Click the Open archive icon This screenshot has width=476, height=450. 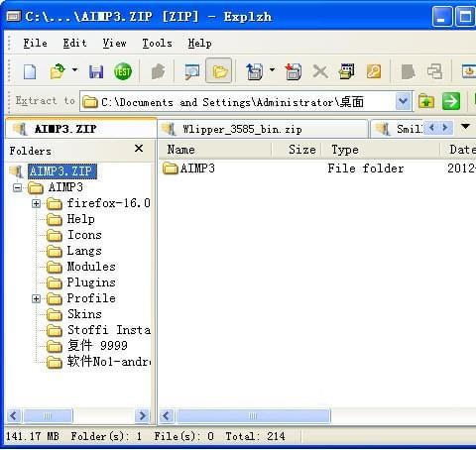click(58, 71)
